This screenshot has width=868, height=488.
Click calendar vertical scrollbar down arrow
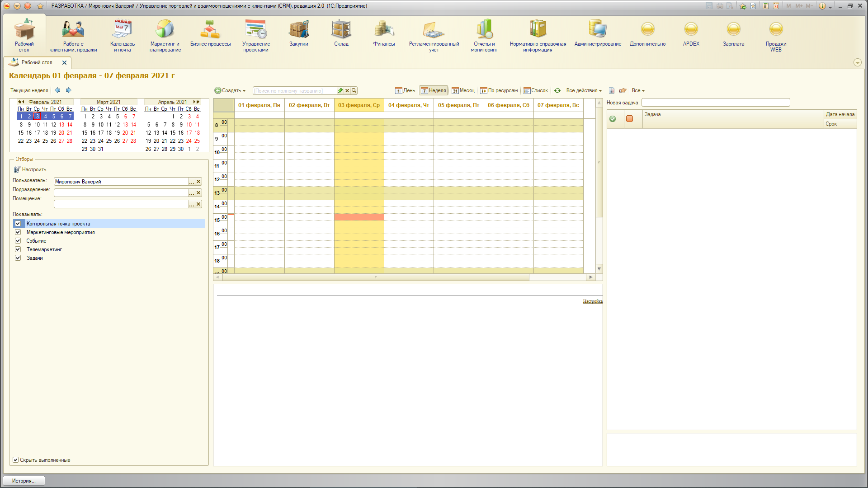[599, 269]
